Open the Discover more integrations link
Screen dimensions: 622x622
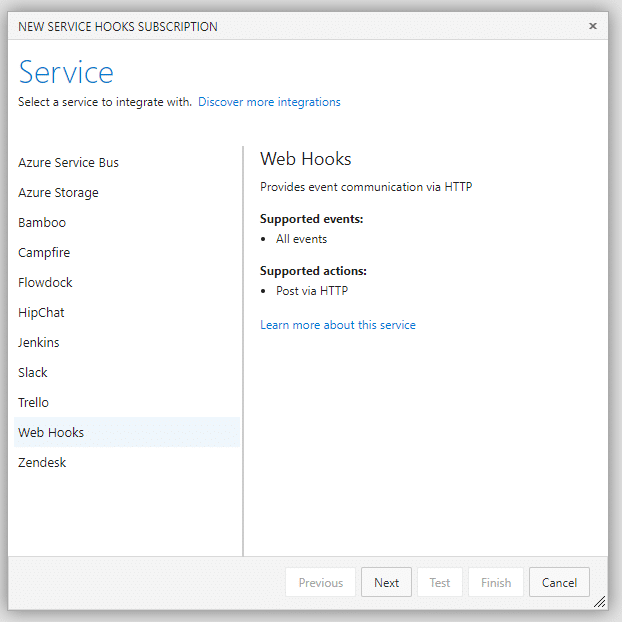[x=269, y=102]
